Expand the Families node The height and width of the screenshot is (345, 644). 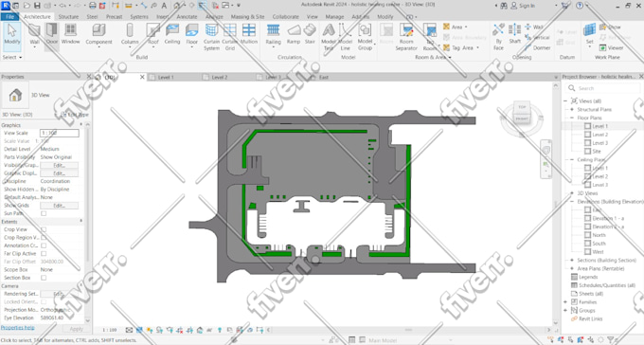coord(565,301)
